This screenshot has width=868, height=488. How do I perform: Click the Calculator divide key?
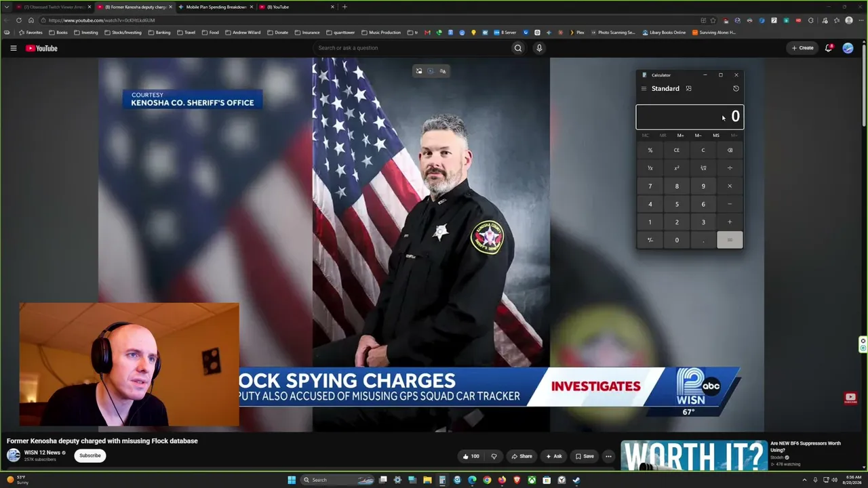[x=730, y=168]
